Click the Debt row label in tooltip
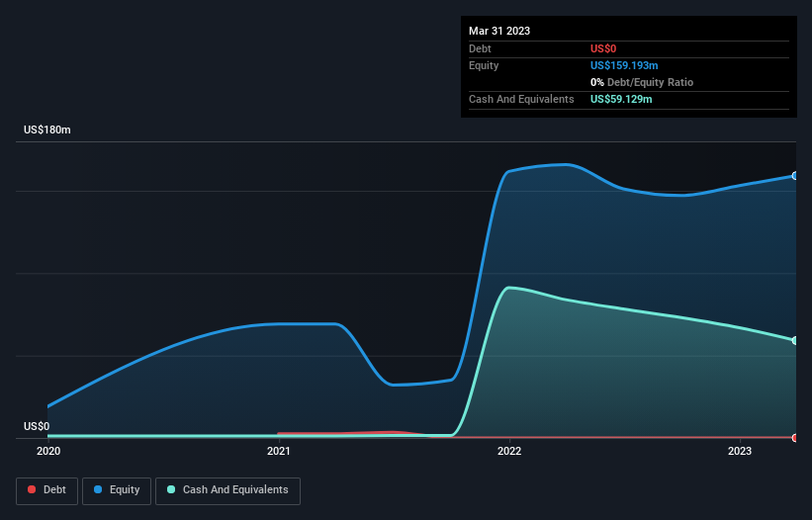812x520 pixels. point(480,48)
